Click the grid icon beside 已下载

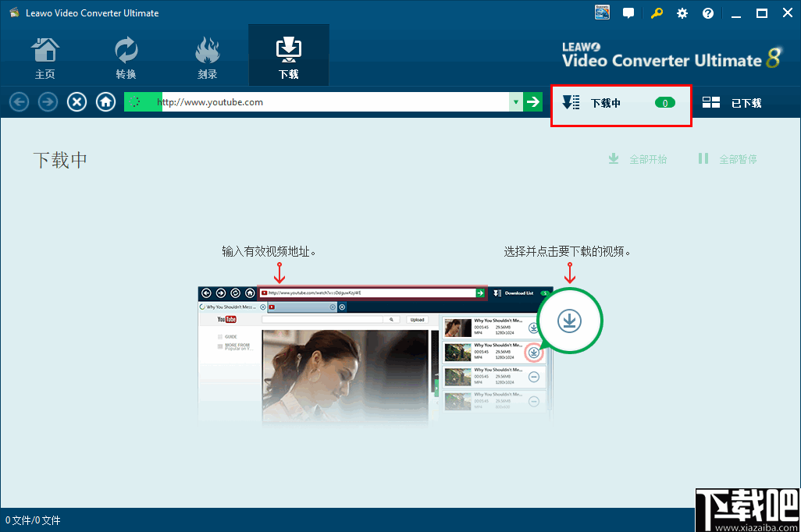pos(710,102)
